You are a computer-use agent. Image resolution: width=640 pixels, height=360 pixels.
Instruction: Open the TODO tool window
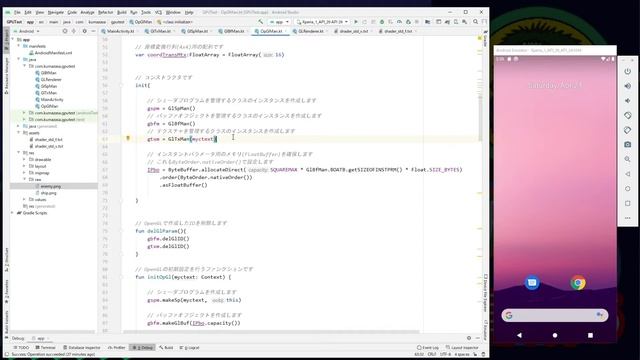(22, 348)
